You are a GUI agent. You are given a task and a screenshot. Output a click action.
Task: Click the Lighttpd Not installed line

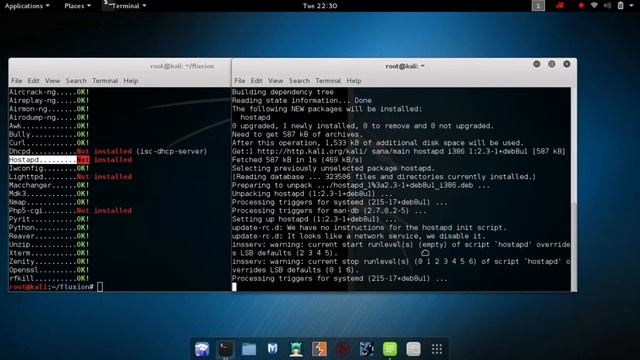70,177
